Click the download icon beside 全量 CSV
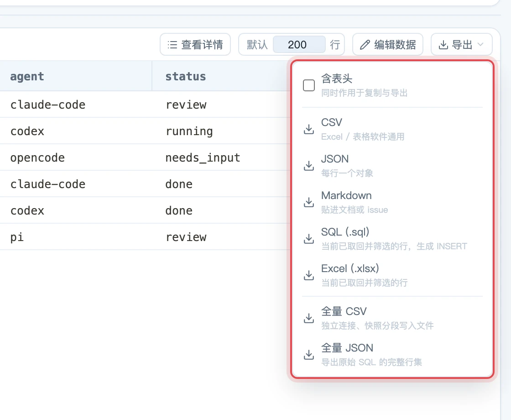The width and height of the screenshot is (511, 420). 308,318
